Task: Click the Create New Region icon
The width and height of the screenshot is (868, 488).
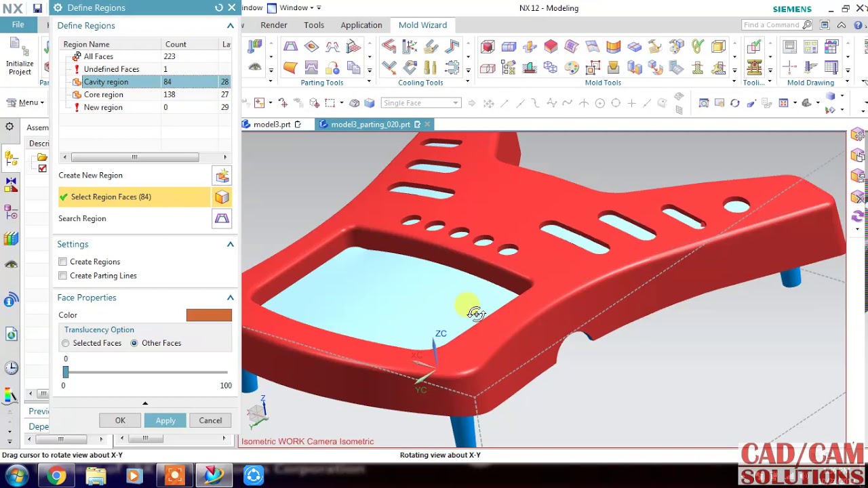Action: click(222, 176)
